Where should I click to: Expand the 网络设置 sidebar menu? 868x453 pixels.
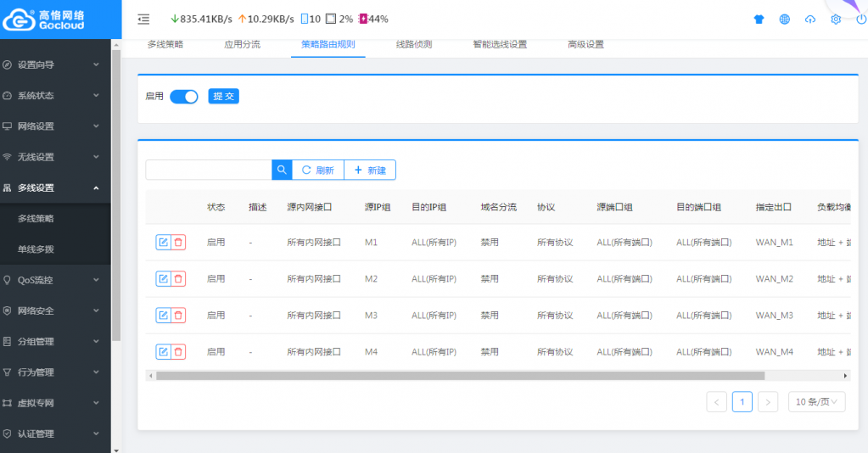tap(55, 126)
